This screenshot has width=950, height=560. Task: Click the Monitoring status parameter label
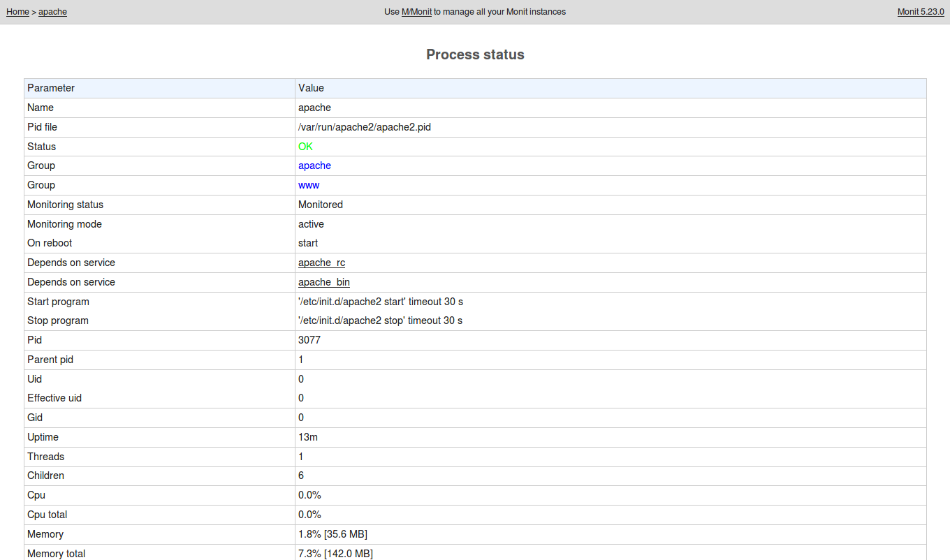click(x=65, y=205)
